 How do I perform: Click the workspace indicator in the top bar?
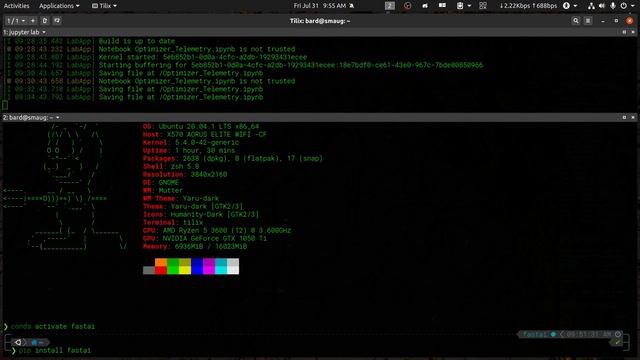click(x=390, y=6)
